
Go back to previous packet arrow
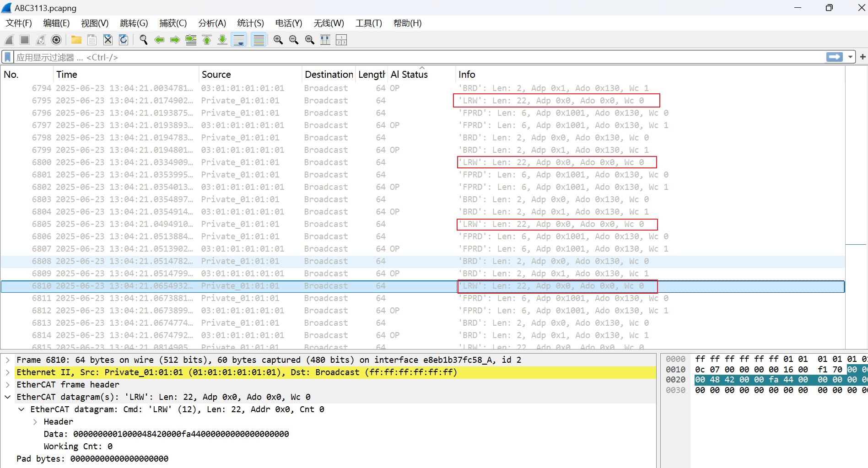159,40
